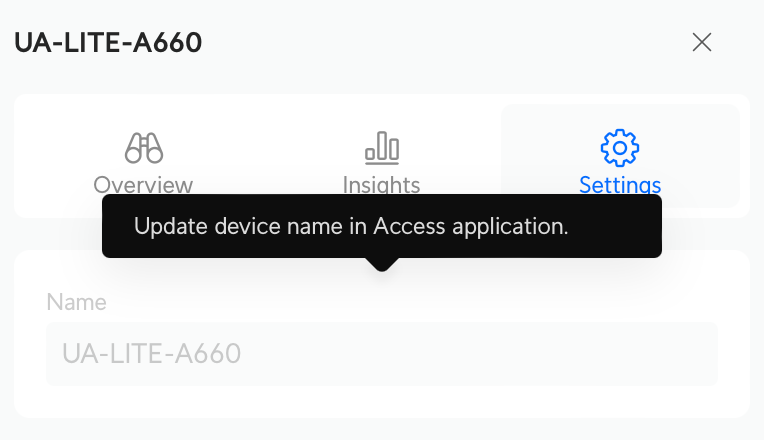Screen dimensions: 764x440
Task: Click the black tooltip message text
Action: pos(351,227)
